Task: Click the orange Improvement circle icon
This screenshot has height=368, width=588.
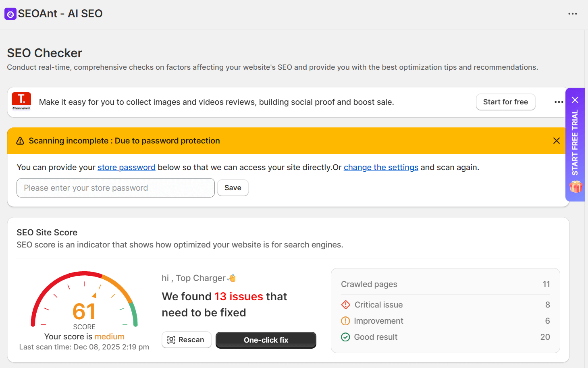Action: 346,321
